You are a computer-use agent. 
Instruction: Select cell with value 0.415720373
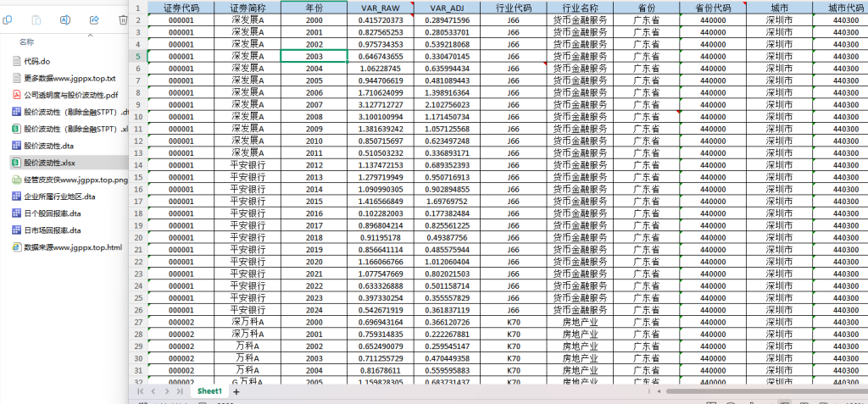click(x=381, y=20)
